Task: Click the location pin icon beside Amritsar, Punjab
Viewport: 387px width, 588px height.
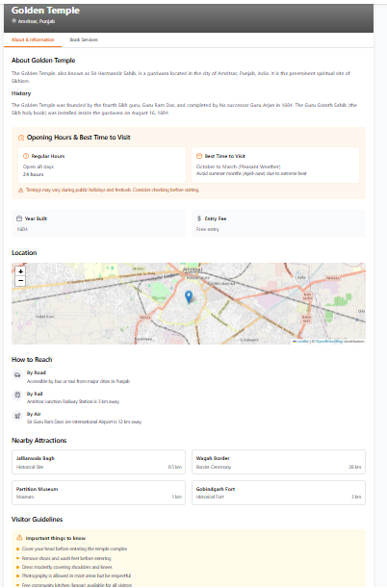Action: pyautogui.click(x=13, y=21)
